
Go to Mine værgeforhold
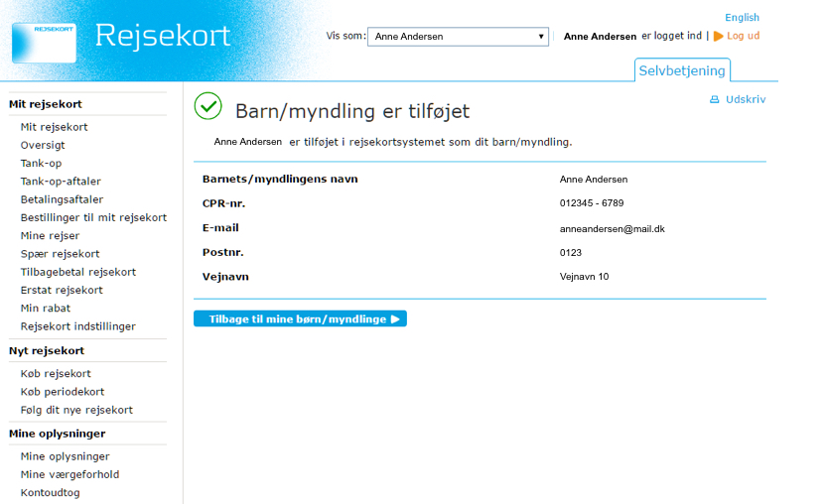[69, 474]
